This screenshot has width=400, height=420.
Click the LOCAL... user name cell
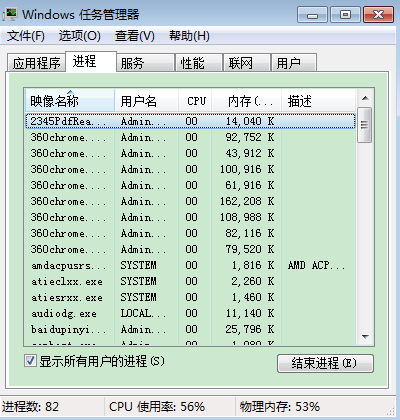(143, 313)
